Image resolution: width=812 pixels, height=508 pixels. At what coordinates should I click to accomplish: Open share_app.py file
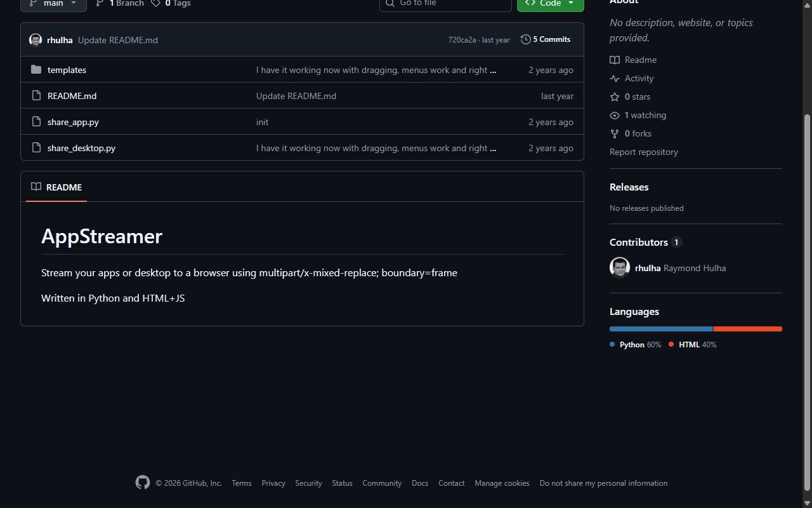(73, 122)
